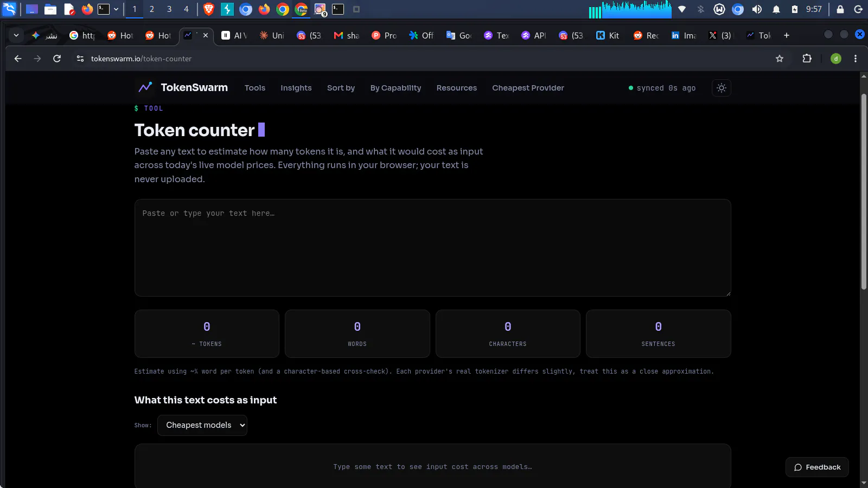868x488 pixels.
Task: Click the page vertical scrollbar
Action: 864,191
